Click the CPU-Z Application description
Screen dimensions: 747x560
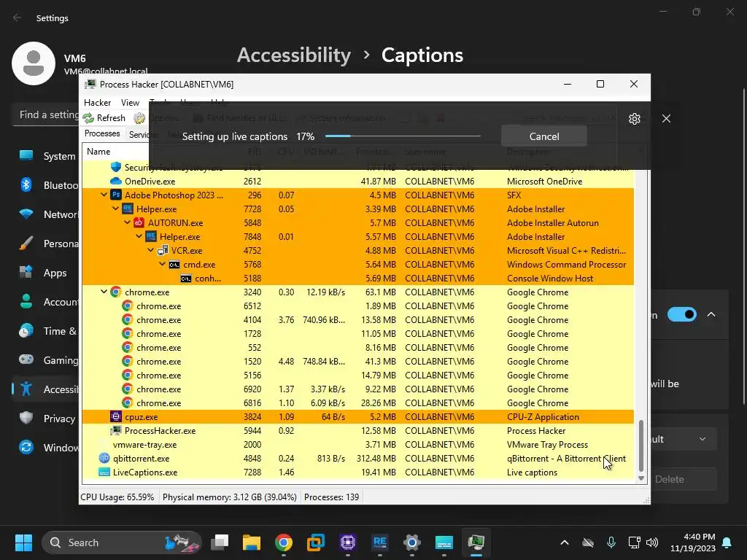[x=543, y=416]
